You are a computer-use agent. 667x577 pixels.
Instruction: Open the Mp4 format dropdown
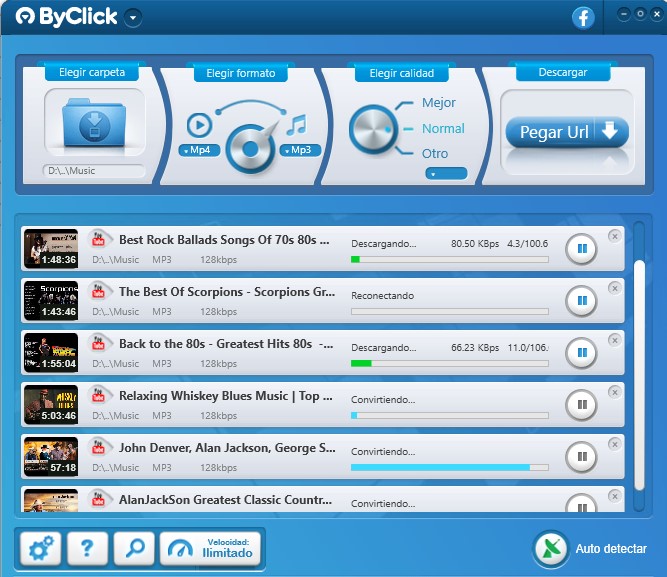(x=200, y=150)
